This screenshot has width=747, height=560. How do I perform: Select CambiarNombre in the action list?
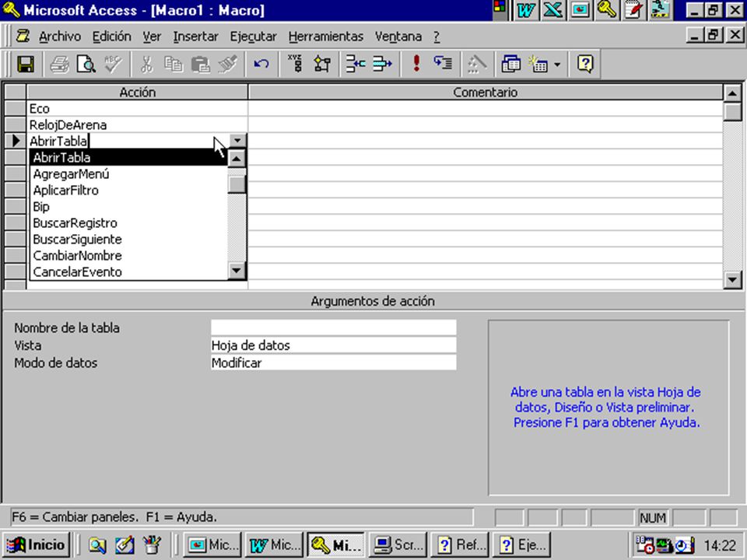click(128, 256)
